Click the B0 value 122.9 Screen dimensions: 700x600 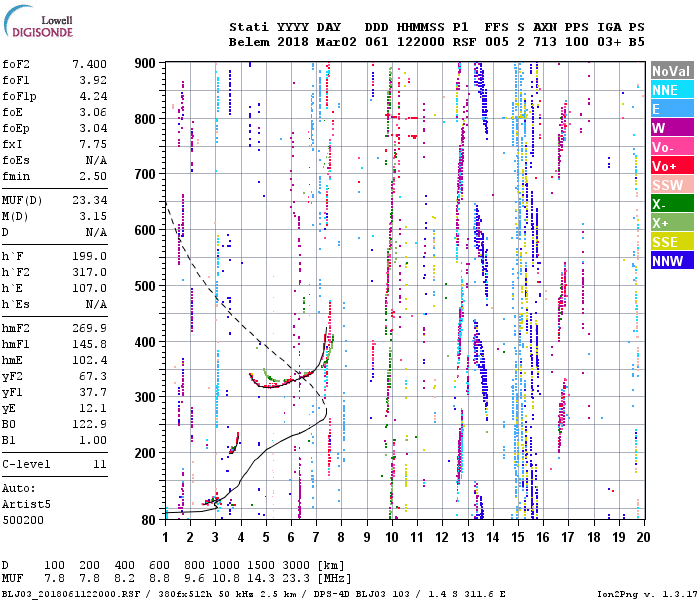(89, 425)
